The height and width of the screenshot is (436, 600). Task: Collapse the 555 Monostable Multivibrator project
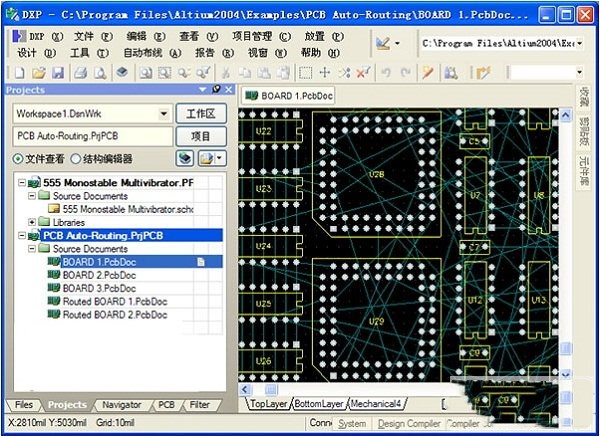[20, 183]
